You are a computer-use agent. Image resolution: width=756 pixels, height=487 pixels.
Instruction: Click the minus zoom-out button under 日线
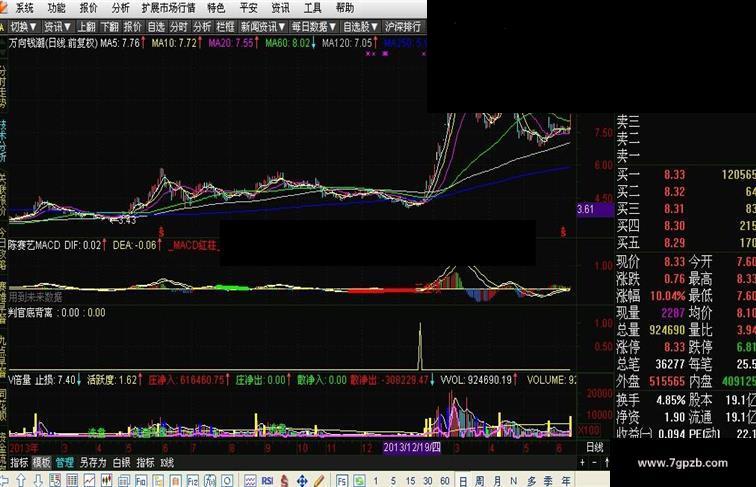click(594, 463)
